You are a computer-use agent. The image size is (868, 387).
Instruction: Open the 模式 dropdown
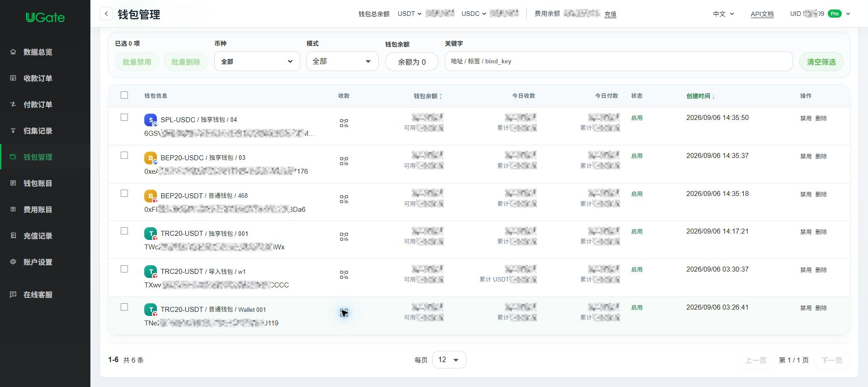pos(342,61)
